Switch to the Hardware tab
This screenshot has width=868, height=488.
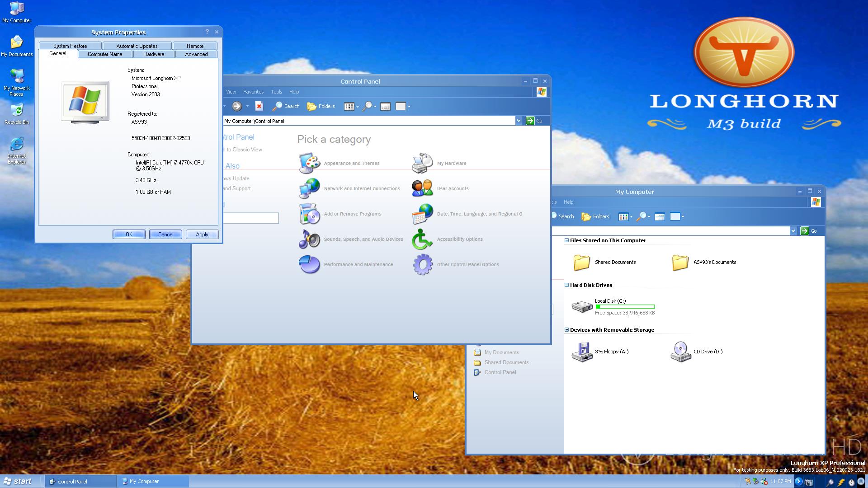tap(154, 54)
